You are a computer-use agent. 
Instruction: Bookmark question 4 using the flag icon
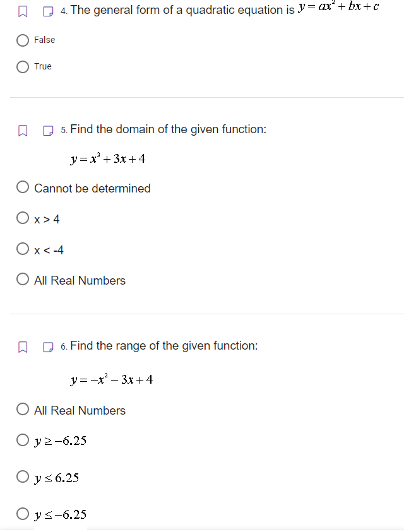coord(23,10)
